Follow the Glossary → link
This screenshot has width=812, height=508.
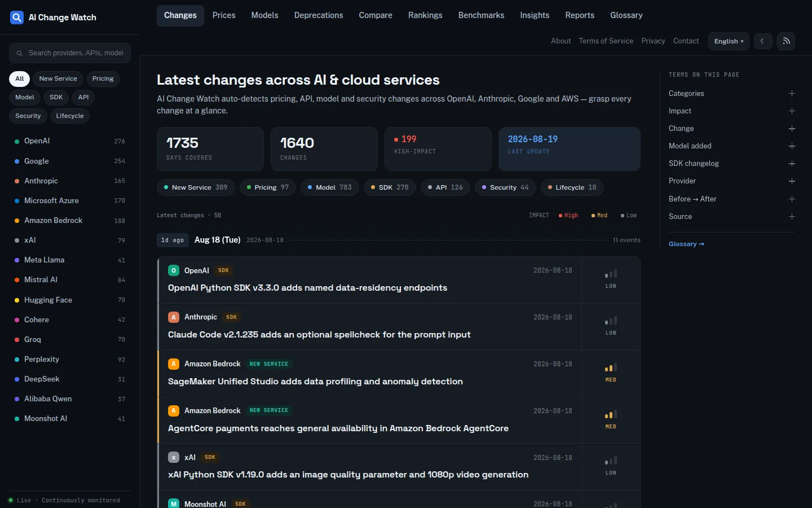coord(686,244)
